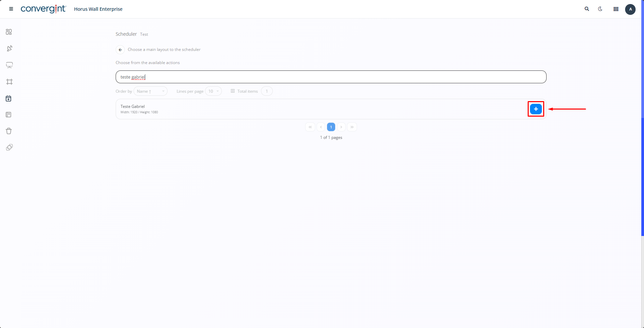Expand the Lines per page dropdown
The height and width of the screenshot is (328, 644).
213,91
